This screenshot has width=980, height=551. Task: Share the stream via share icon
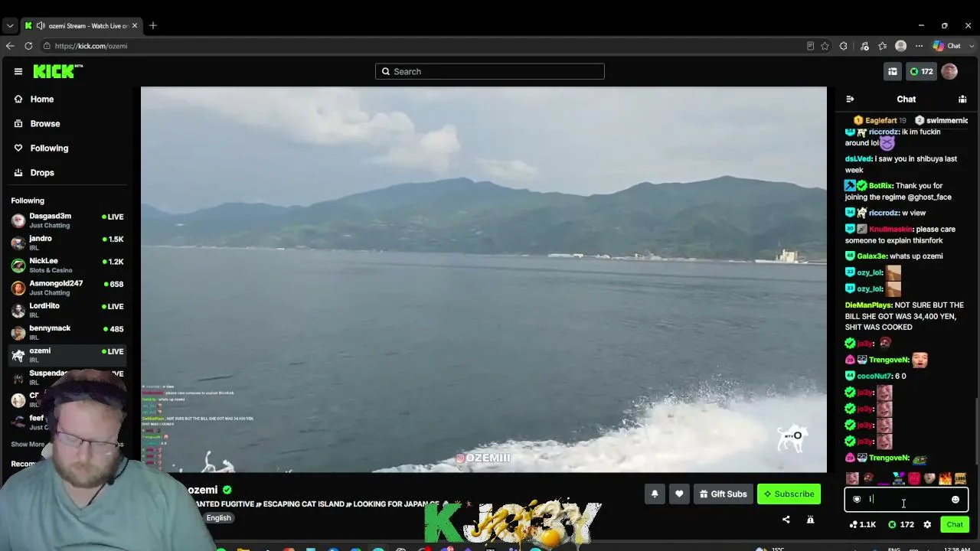pyautogui.click(x=786, y=520)
